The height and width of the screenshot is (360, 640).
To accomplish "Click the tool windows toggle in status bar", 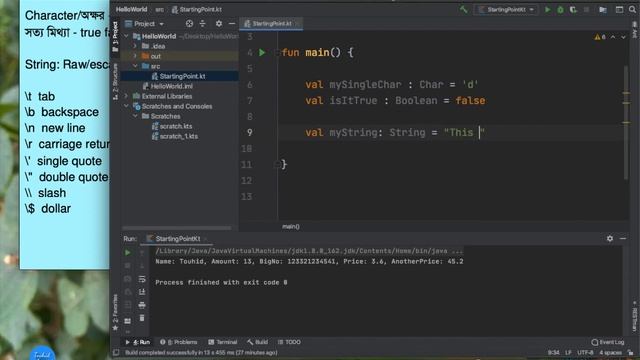I will (x=116, y=353).
